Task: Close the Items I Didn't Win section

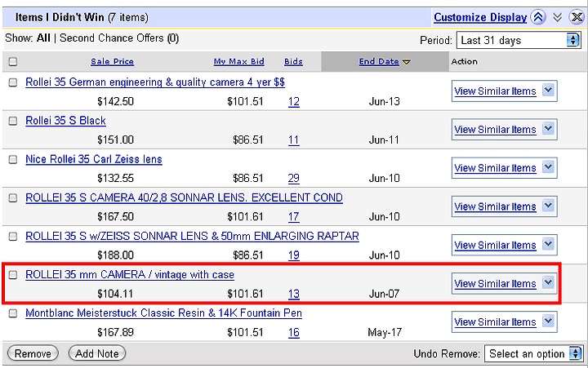Action: [577, 17]
